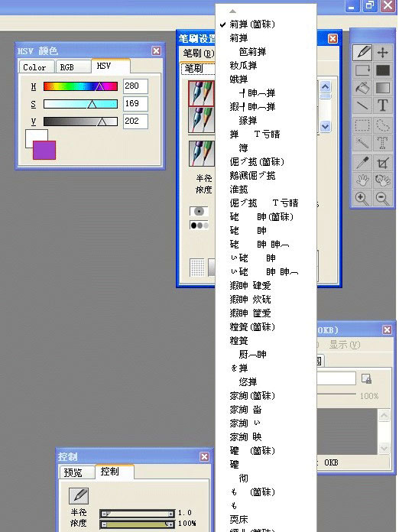Image resolution: width=399 pixels, height=532 pixels.
Task: Select the move cross-arrow tool
Action: coord(383,53)
